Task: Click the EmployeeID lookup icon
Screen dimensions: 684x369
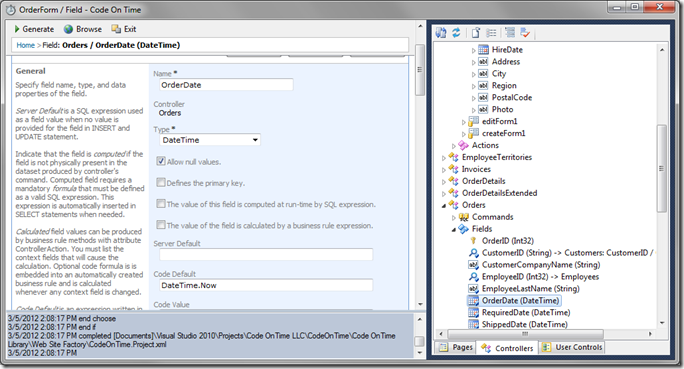Action: tap(473, 277)
